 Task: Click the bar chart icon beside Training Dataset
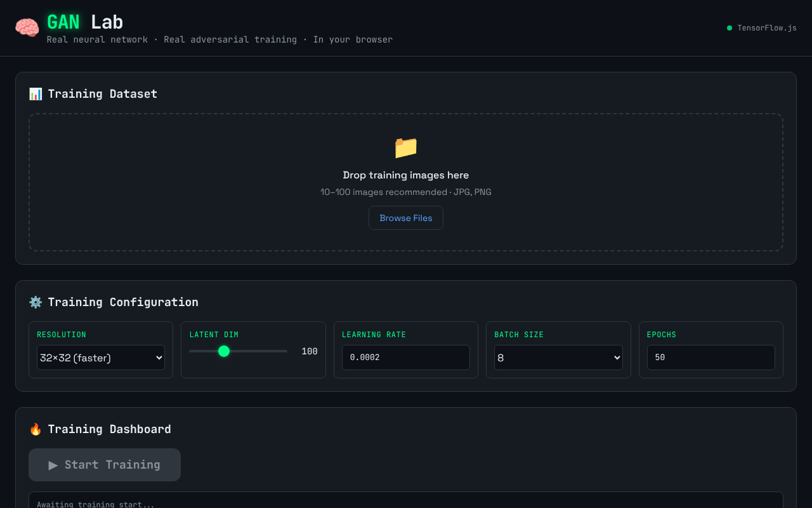[x=36, y=94]
